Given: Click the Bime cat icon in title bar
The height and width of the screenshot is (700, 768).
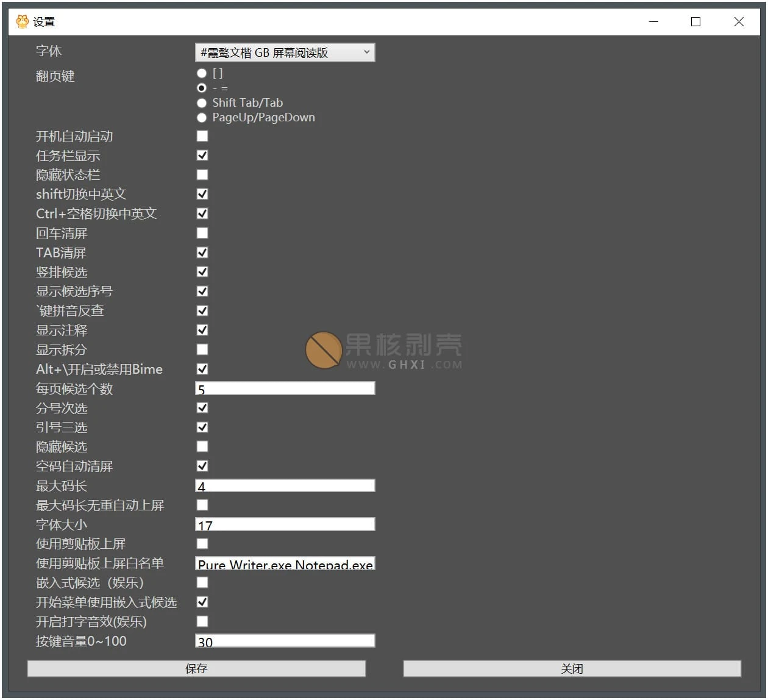Looking at the screenshot, I should tap(22, 21).
